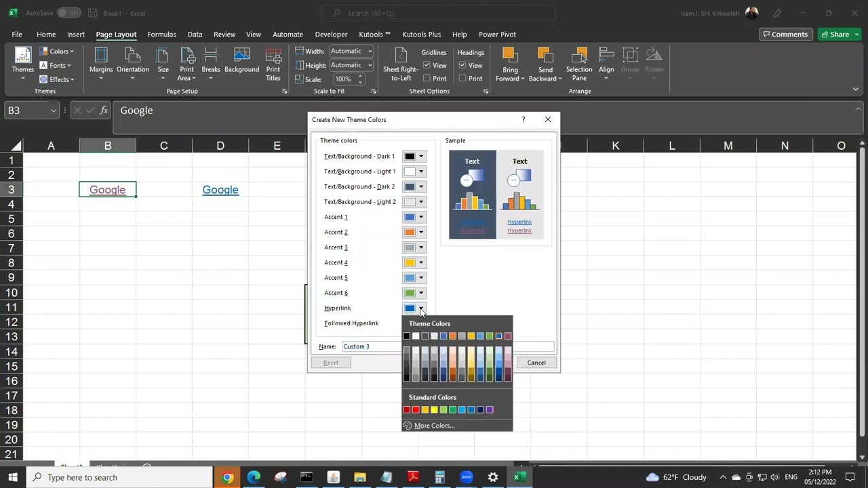The height and width of the screenshot is (488, 868).
Task: Pick the purple swatch in Standard Colors
Action: coord(490,409)
